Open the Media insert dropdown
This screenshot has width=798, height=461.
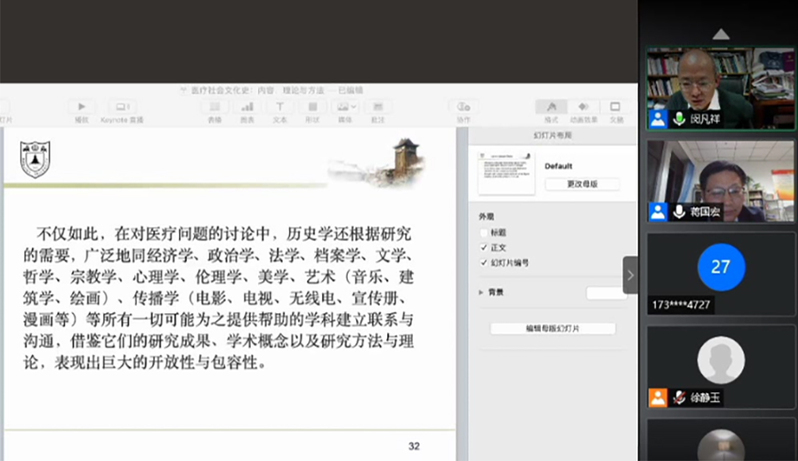click(345, 107)
